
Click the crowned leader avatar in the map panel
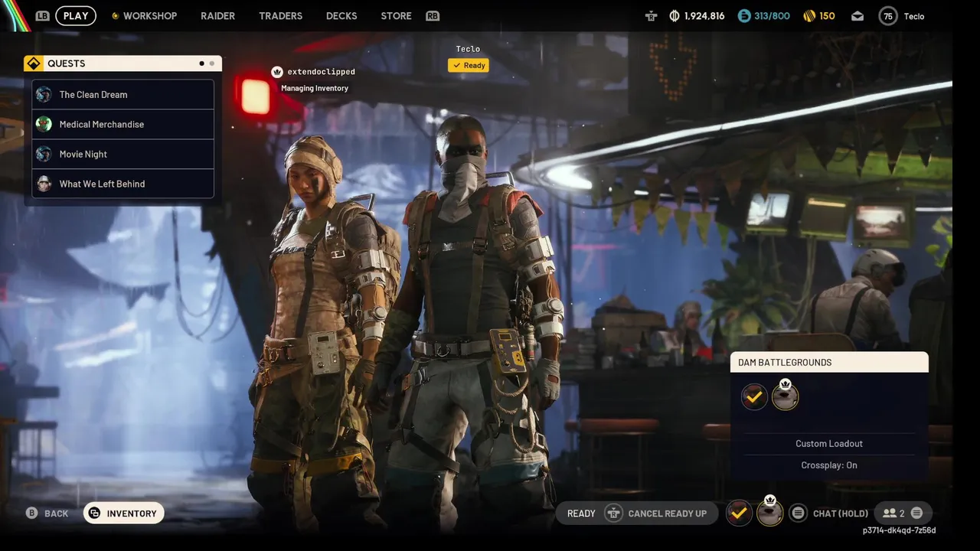click(x=785, y=396)
